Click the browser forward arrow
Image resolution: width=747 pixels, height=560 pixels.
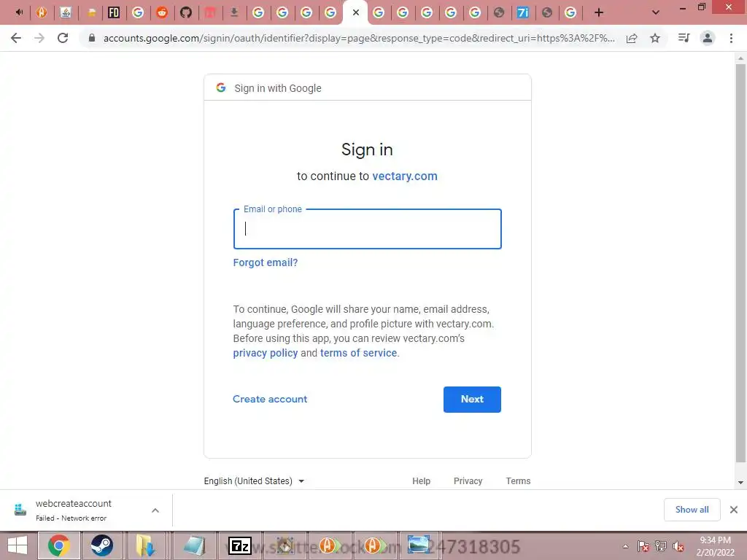(39, 38)
